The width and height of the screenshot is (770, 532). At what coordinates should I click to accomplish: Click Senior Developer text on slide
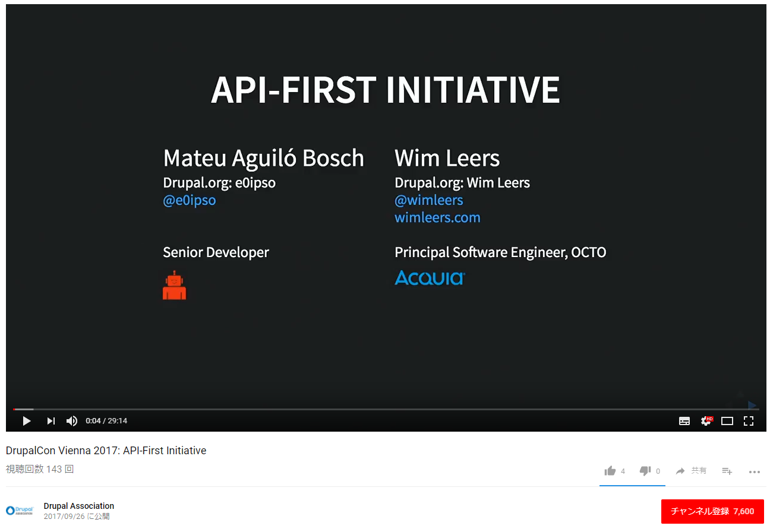pos(216,252)
